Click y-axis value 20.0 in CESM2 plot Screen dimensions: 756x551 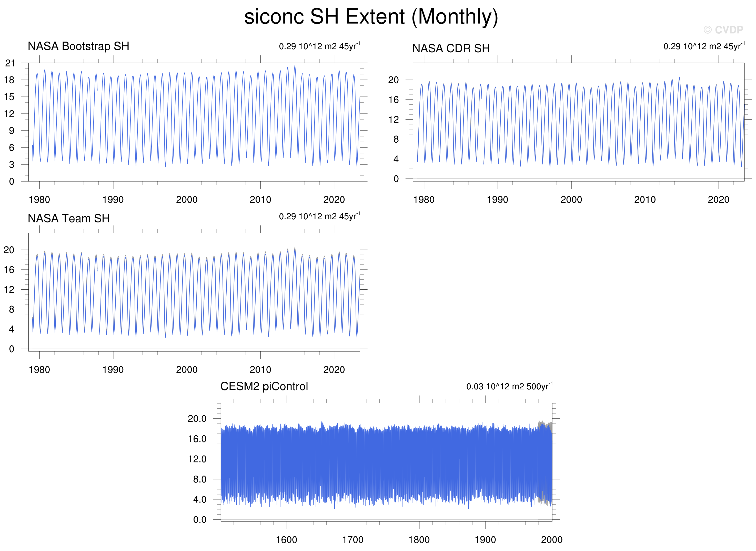(197, 419)
